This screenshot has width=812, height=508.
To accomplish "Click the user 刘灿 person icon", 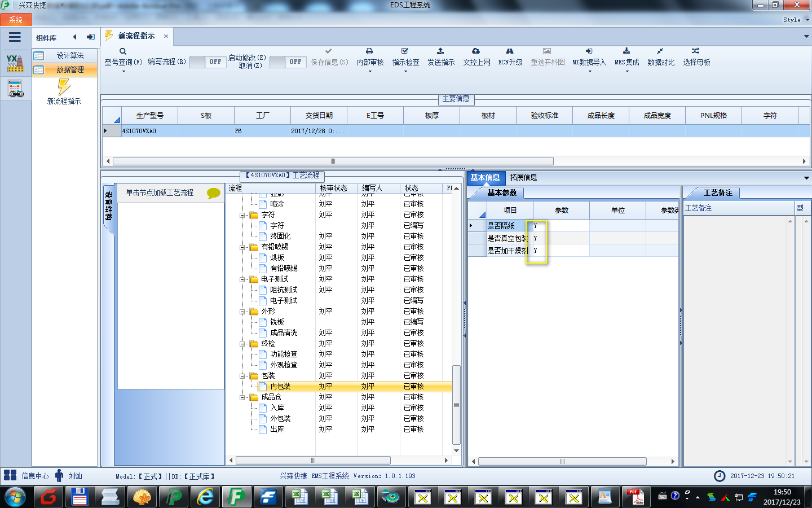I will (x=59, y=476).
